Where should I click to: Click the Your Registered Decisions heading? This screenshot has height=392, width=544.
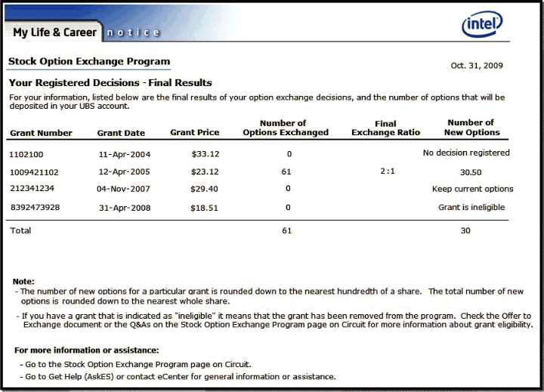click(110, 83)
